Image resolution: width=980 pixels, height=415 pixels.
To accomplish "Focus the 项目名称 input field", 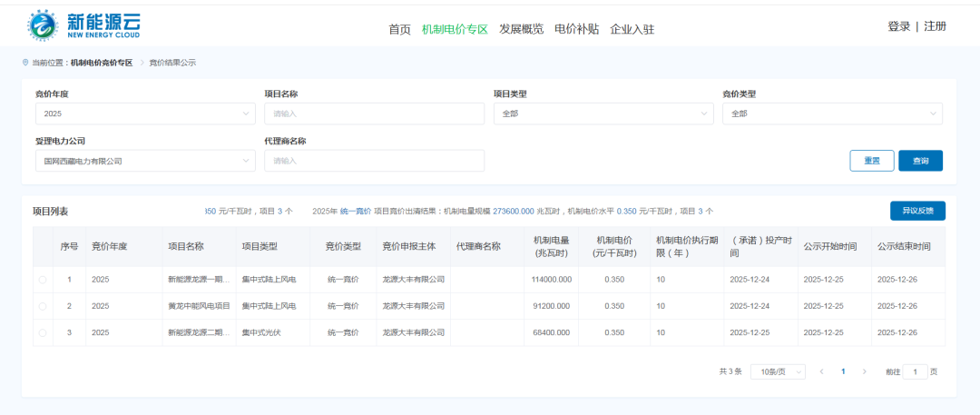I will [x=374, y=114].
